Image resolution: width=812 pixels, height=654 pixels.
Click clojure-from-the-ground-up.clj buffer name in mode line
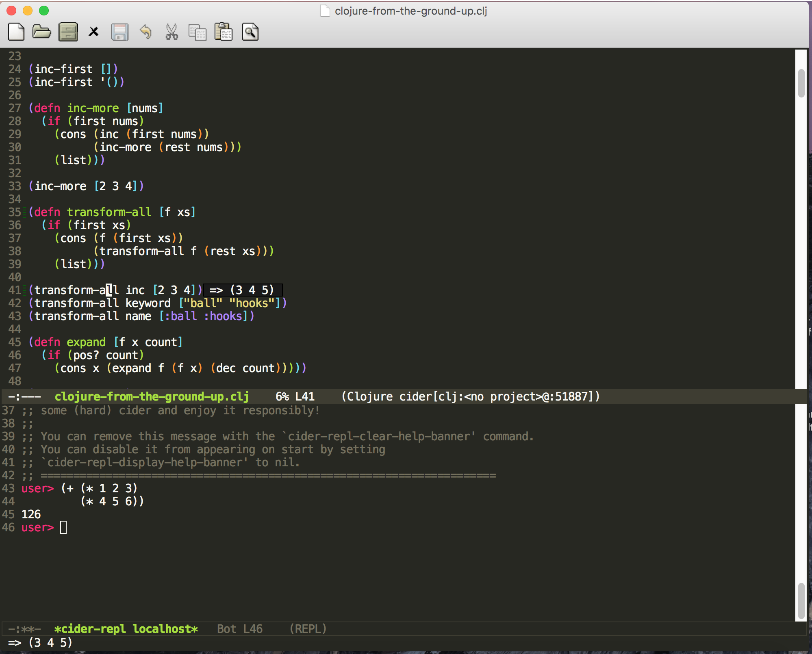(152, 396)
